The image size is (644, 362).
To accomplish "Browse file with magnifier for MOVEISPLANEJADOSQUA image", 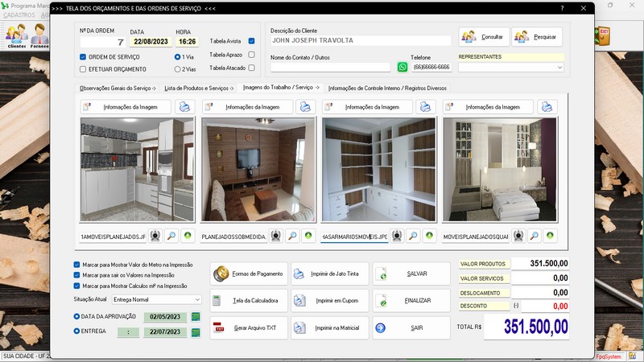I will point(535,236).
